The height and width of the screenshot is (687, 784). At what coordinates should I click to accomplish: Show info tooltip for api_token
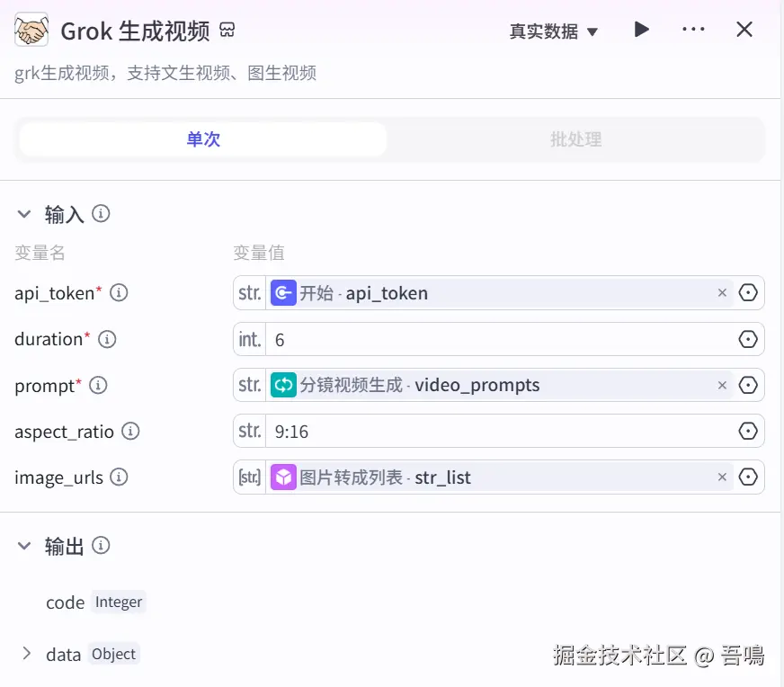point(119,292)
